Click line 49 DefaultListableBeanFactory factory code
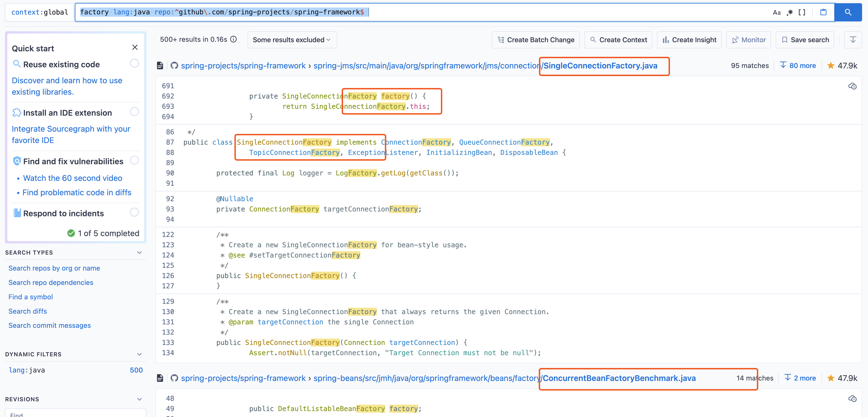The height and width of the screenshot is (417, 868). click(x=335, y=409)
